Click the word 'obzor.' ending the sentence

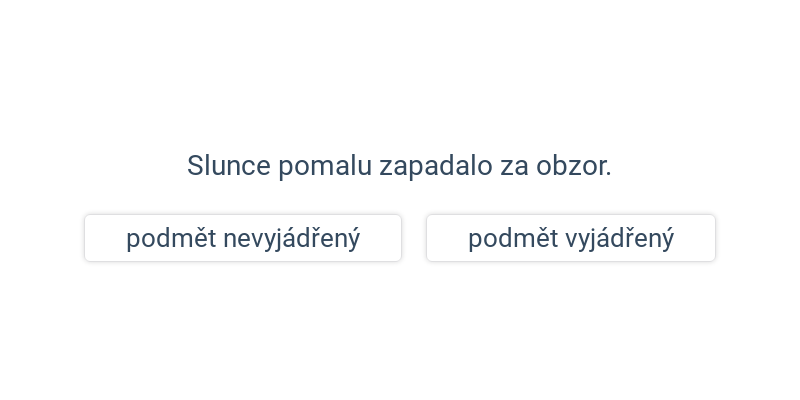[574, 166]
